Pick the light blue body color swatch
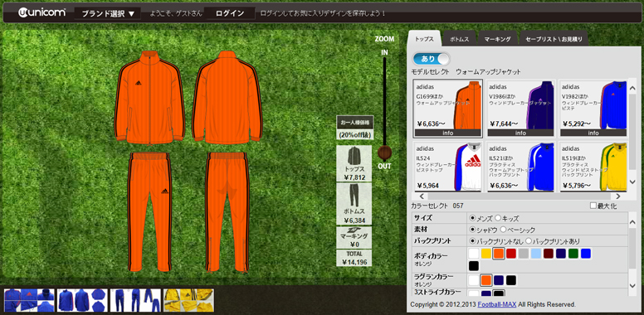The image size is (644, 315). pyautogui.click(x=535, y=254)
